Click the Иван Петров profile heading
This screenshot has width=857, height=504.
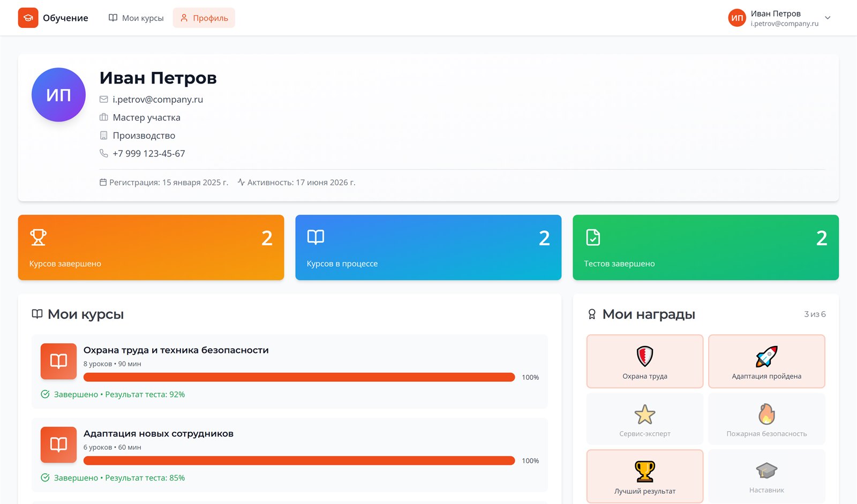coord(158,78)
